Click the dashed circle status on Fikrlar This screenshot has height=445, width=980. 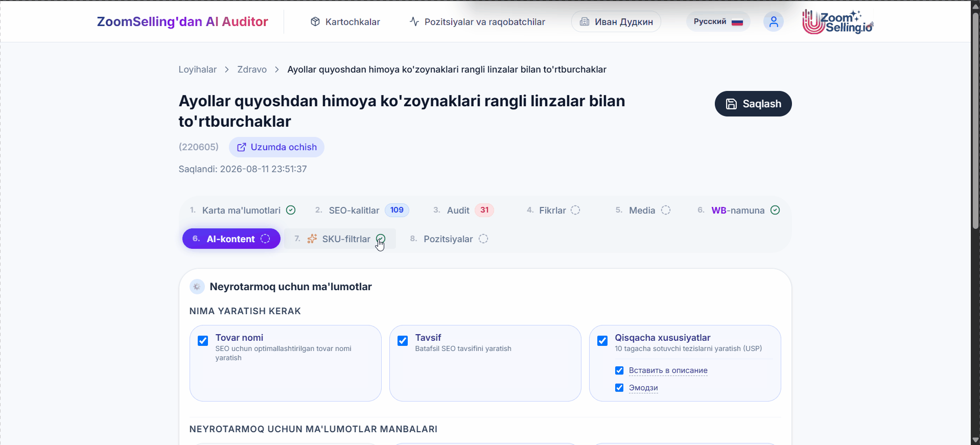pos(575,210)
